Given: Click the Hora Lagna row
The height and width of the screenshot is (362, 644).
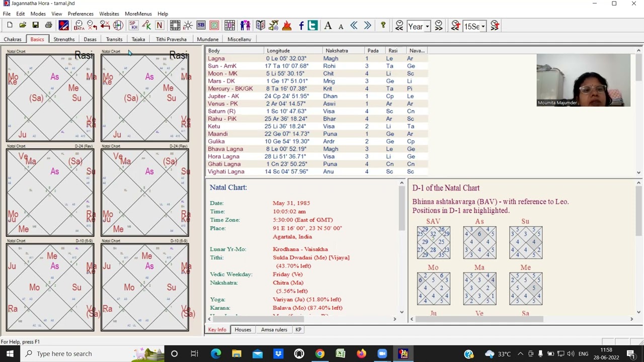Looking at the screenshot, I should tap(317, 156).
